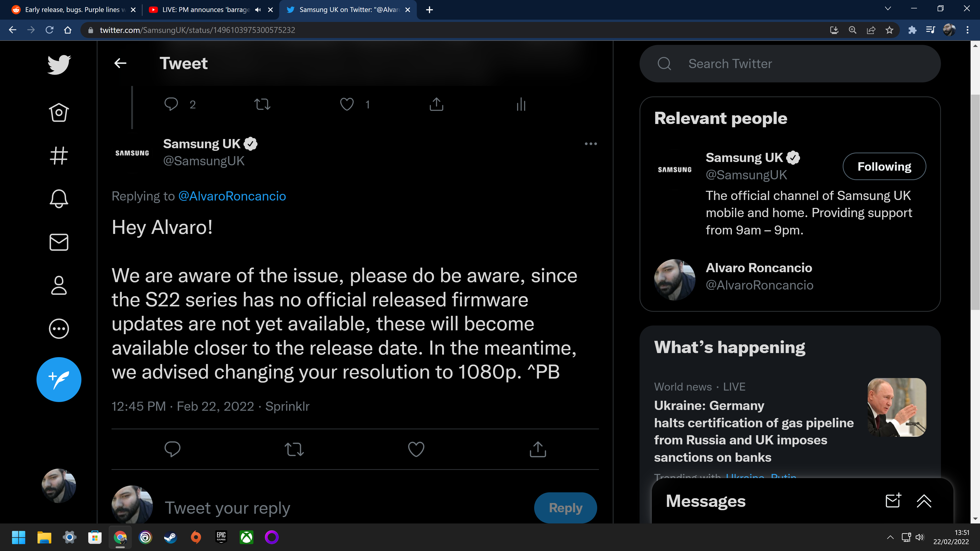Click the Sprinklr source label

[287, 406]
